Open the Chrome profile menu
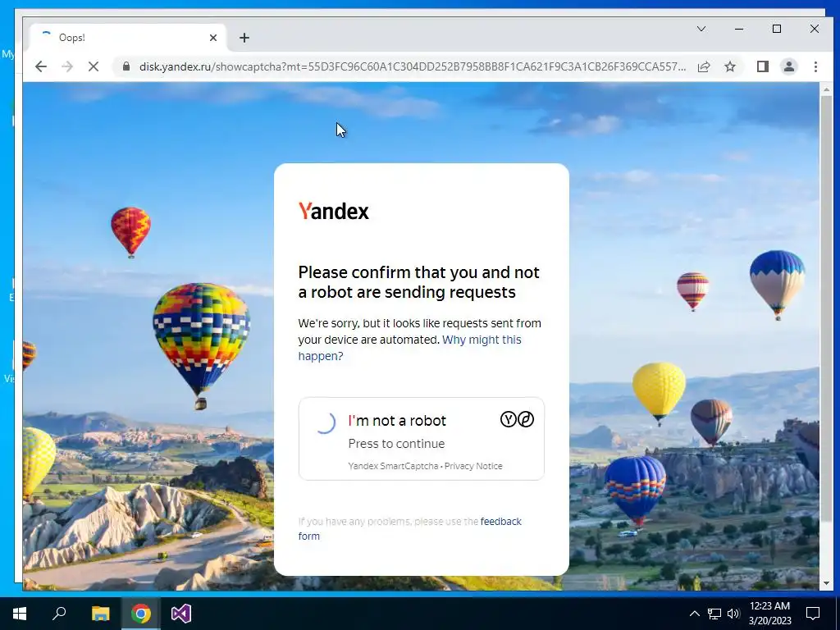840x630 pixels. 789,66
